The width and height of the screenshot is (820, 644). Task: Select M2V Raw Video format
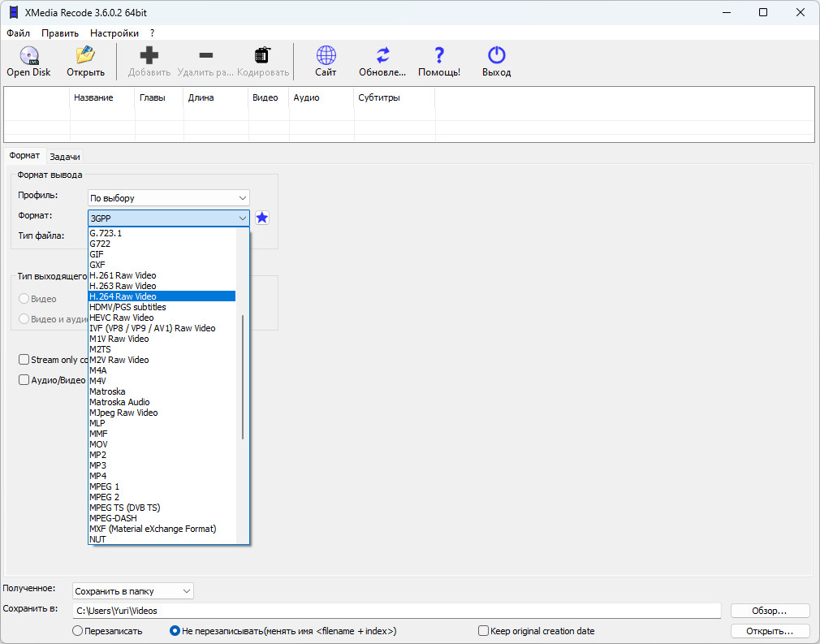[162, 360]
